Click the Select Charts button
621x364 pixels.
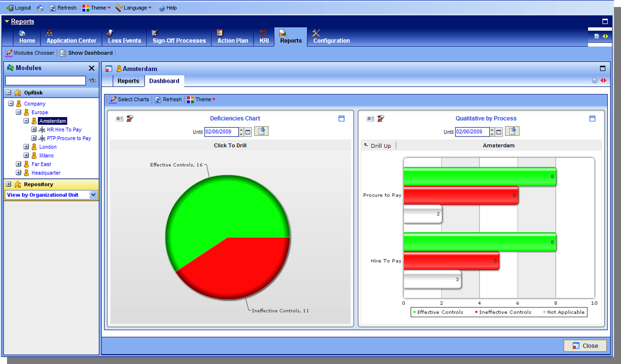(x=129, y=99)
